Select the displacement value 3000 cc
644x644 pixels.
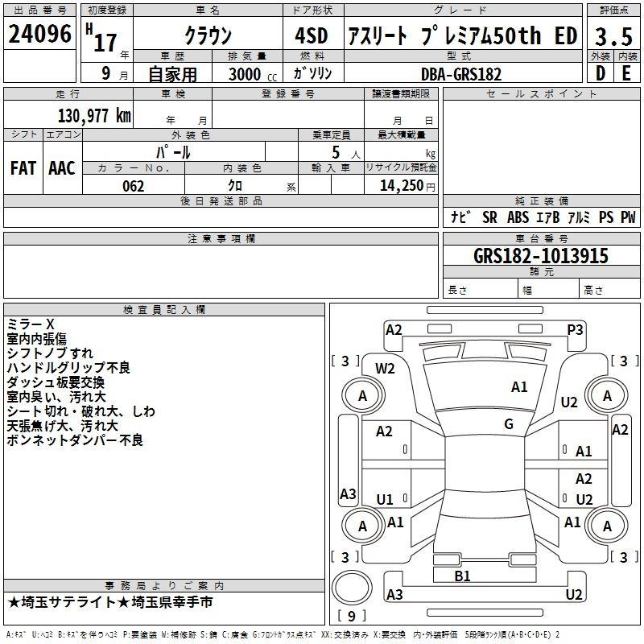pyautogui.click(x=253, y=74)
